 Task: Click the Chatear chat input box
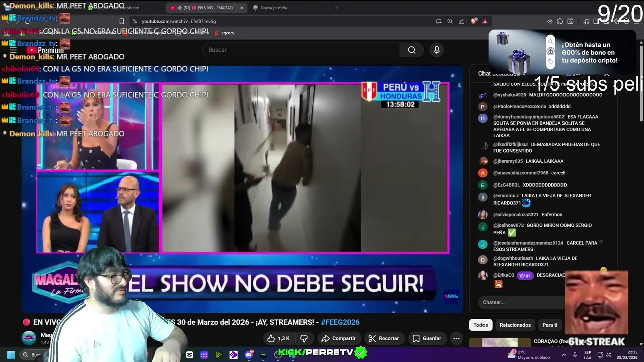[x=521, y=302]
